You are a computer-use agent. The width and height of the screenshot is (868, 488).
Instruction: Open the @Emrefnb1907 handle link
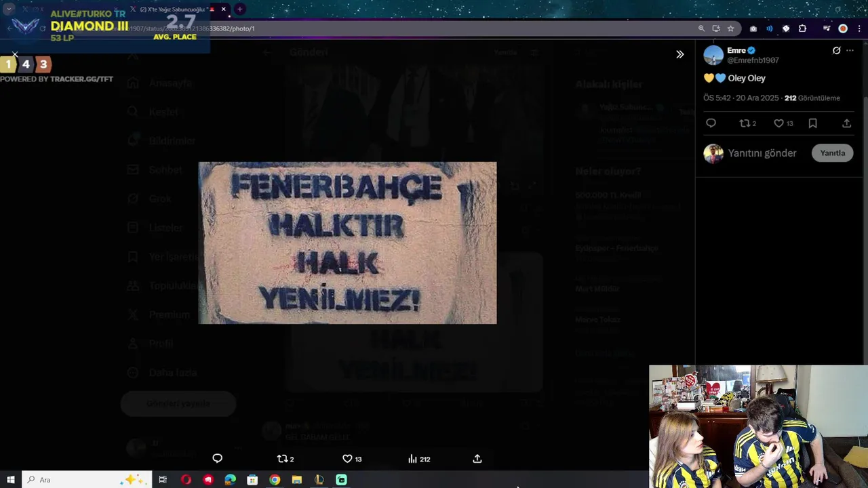click(x=753, y=60)
